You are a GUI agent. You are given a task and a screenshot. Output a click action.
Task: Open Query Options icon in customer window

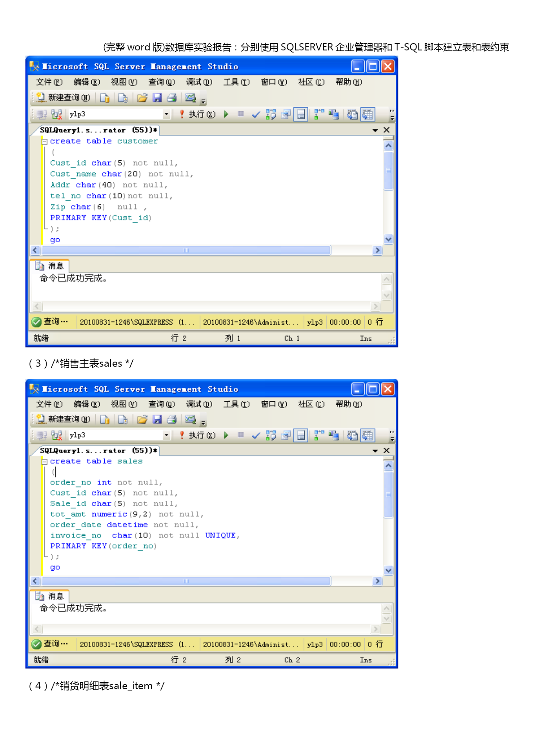(286, 114)
